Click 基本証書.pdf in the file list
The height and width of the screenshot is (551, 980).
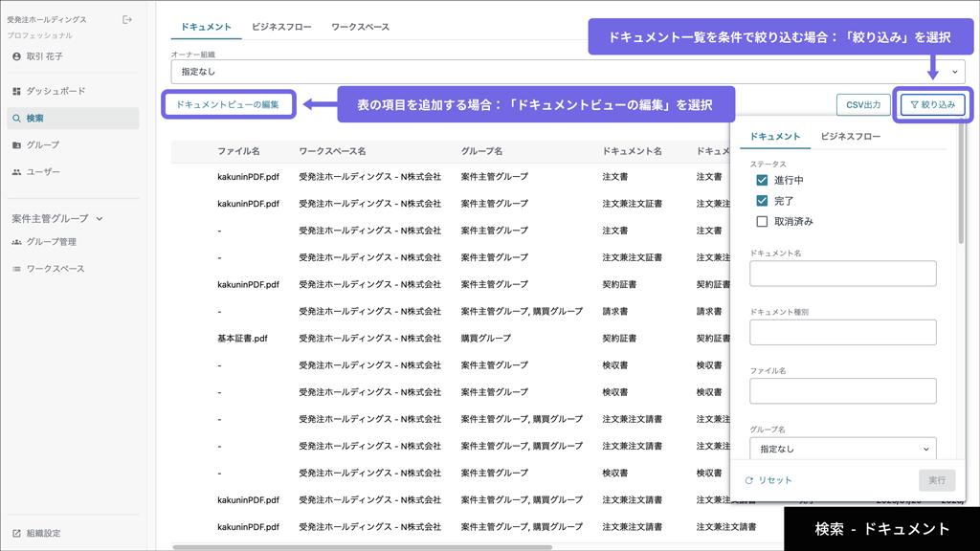coord(242,339)
